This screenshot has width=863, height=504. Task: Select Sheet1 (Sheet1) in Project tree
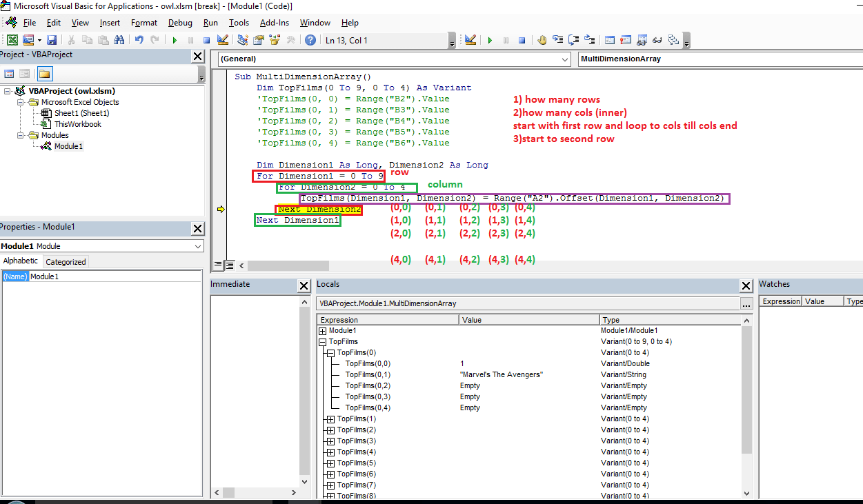pyautogui.click(x=81, y=113)
